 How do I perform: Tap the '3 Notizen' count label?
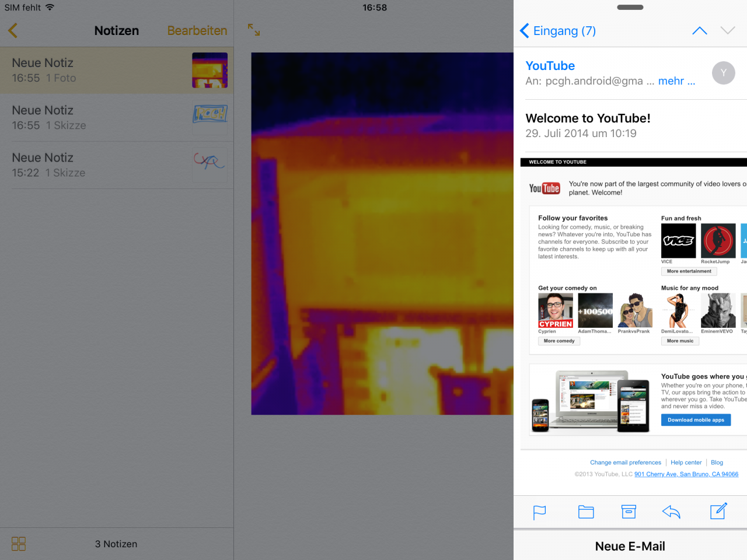click(116, 544)
